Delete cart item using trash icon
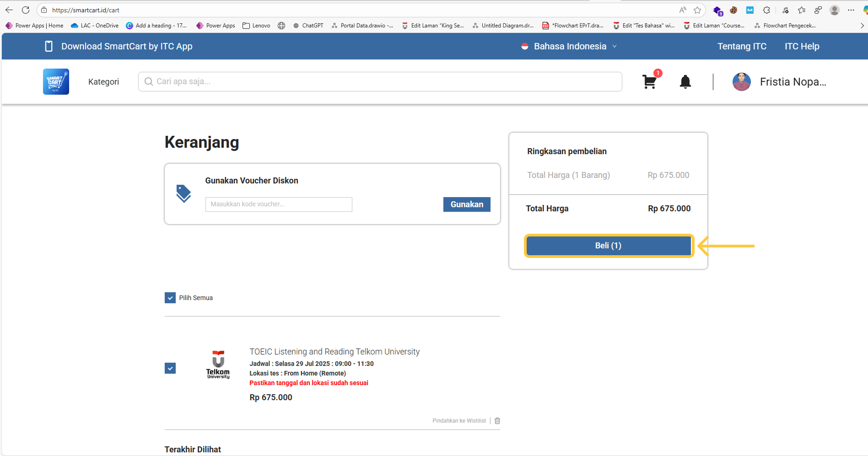Screen dimensions: 868x456 pos(497,421)
